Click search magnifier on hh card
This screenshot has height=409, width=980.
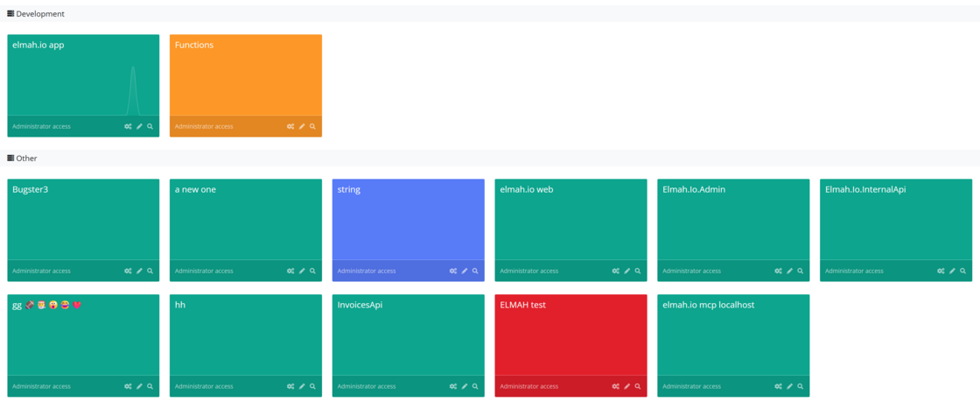coord(312,386)
